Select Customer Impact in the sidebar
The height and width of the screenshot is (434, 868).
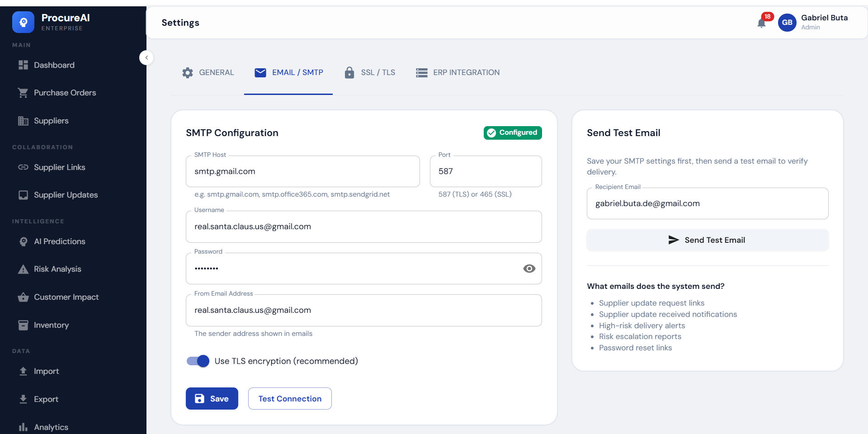coord(66,297)
